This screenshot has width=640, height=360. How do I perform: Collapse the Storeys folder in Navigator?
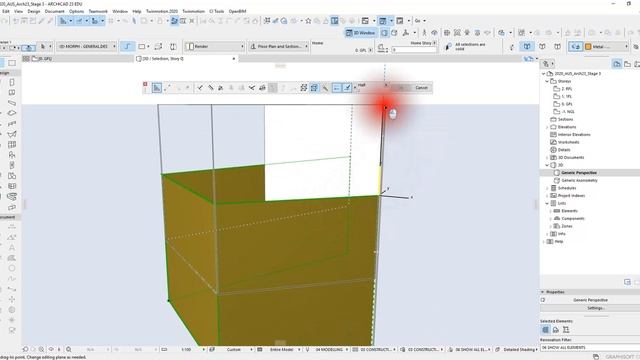547,81
